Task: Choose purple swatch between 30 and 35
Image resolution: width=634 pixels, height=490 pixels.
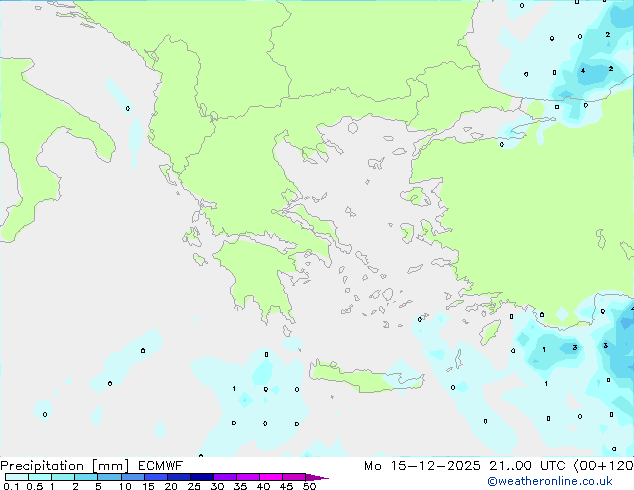Action: [225, 477]
